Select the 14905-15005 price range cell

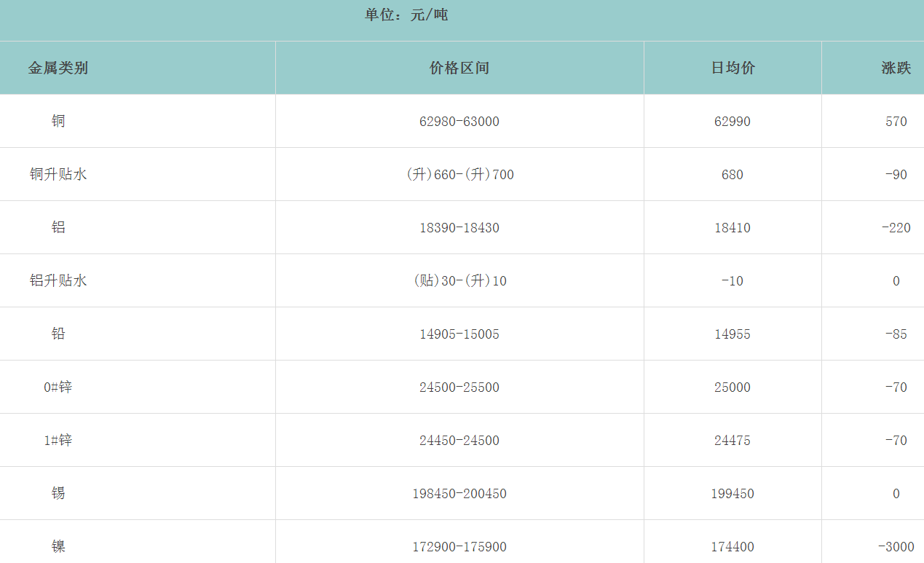click(459, 334)
